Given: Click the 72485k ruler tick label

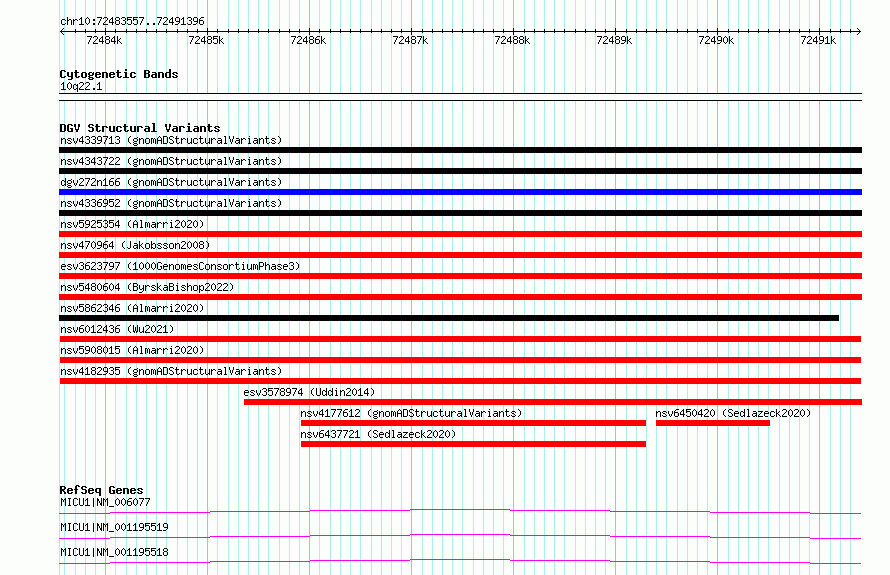Looking at the screenshot, I should [x=206, y=40].
